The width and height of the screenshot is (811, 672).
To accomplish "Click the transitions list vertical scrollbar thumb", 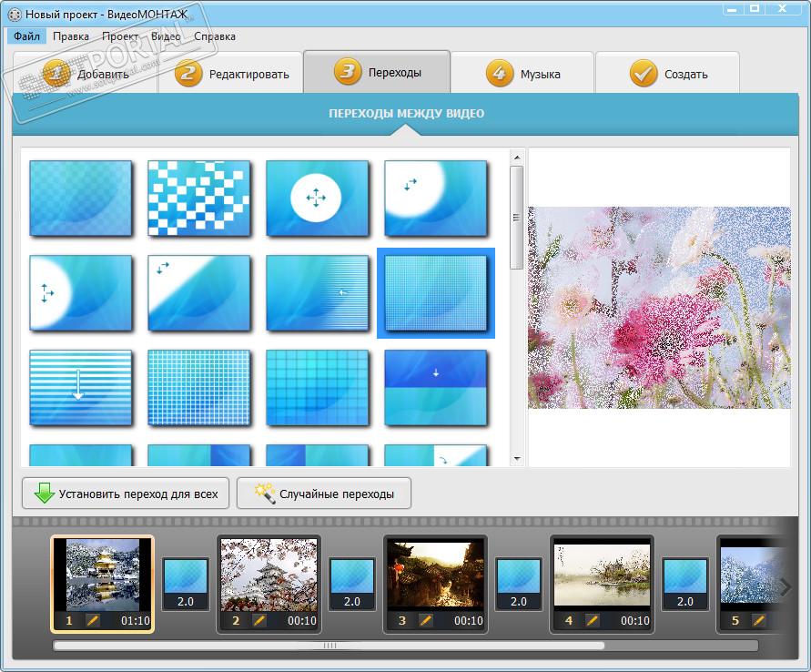I will coord(516,218).
